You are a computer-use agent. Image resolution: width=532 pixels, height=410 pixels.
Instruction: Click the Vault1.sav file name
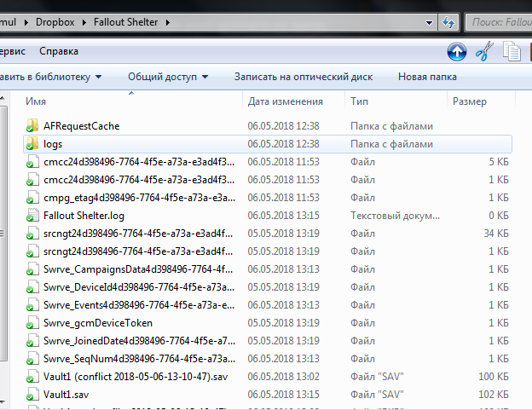(x=66, y=395)
